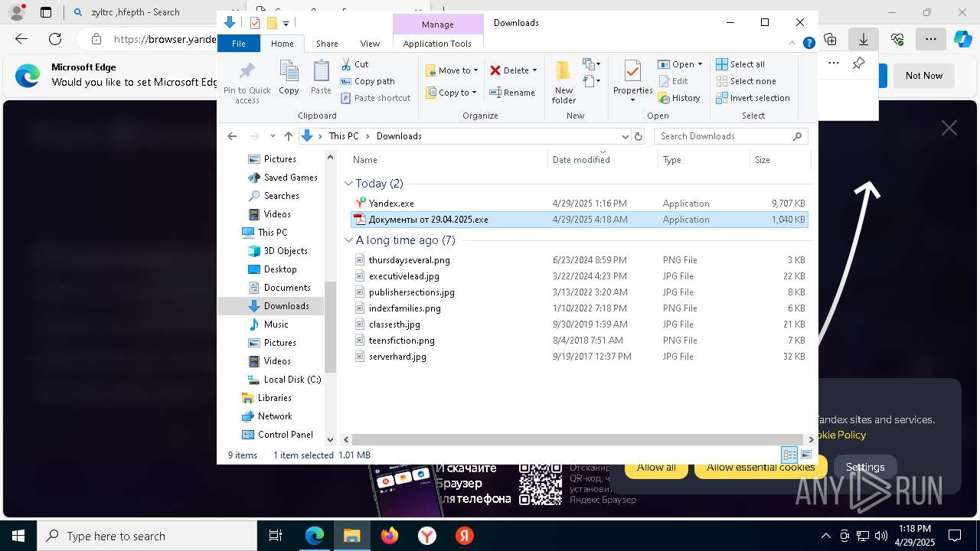Image resolution: width=980 pixels, height=551 pixels.
Task: Open Windows Start menu
Action: (x=18, y=536)
